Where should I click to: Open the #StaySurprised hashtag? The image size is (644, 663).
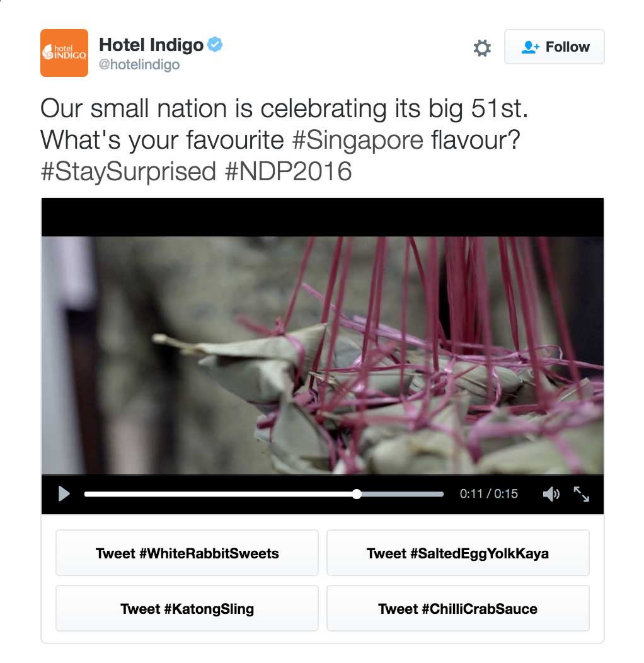(x=129, y=171)
